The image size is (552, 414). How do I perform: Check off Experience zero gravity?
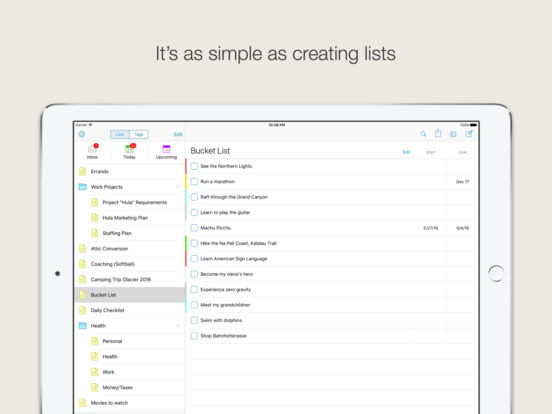click(194, 289)
